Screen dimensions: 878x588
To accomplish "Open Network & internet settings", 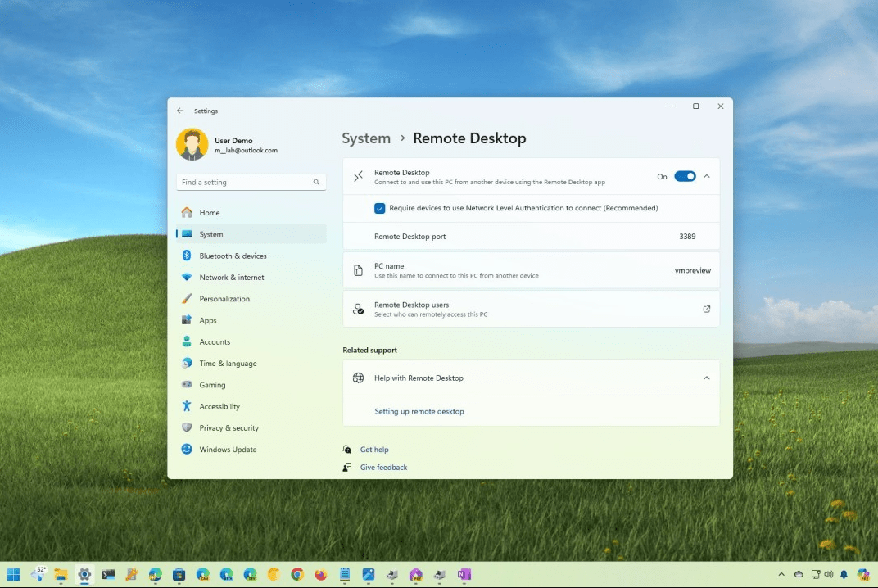I will [x=251, y=277].
